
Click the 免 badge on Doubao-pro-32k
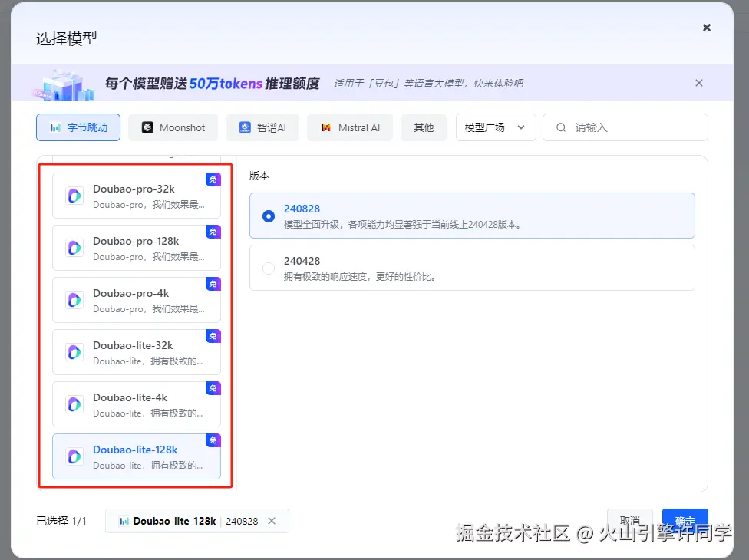coord(213,180)
